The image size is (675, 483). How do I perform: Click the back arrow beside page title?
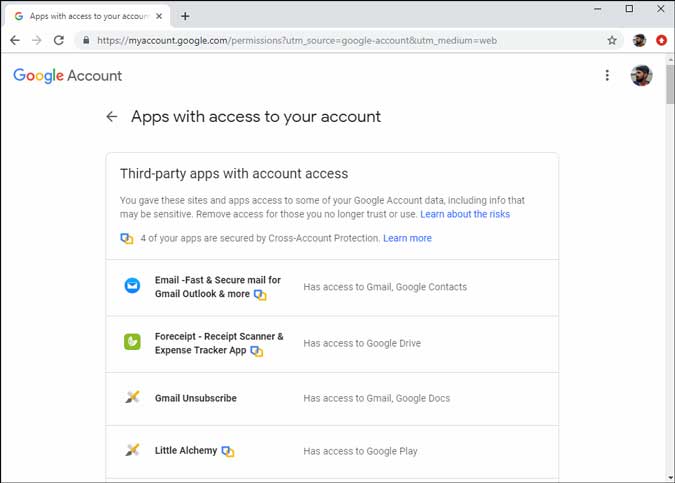[112, 117]
